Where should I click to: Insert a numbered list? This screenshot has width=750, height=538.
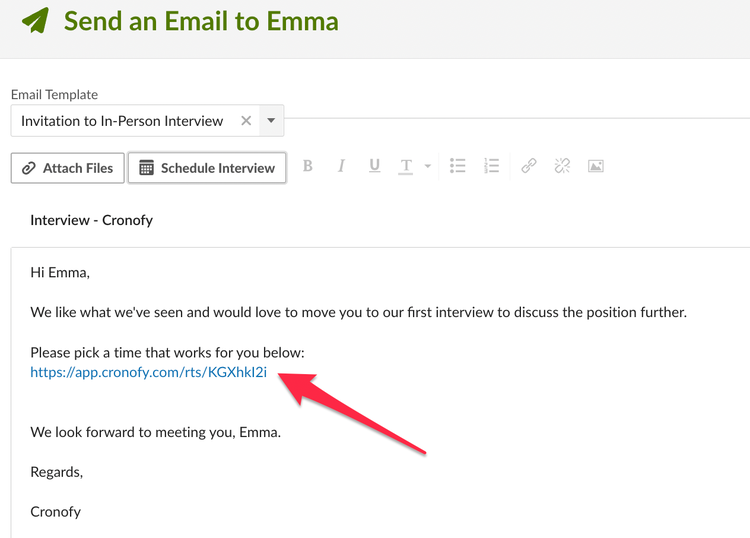[x=491, y=166]
